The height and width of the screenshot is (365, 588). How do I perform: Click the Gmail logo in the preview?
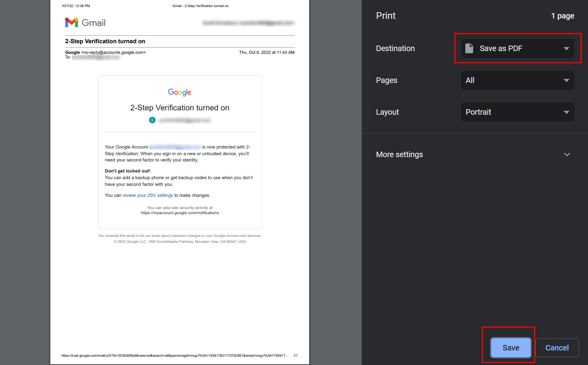point(85,22)
